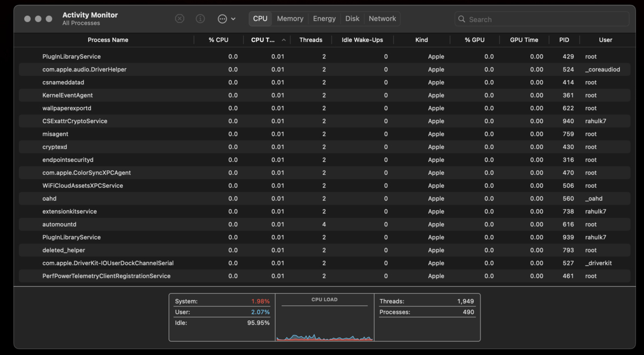Switch to the Network tab
The width and height of the screenshot is (644, 355).
click(383, 19)
